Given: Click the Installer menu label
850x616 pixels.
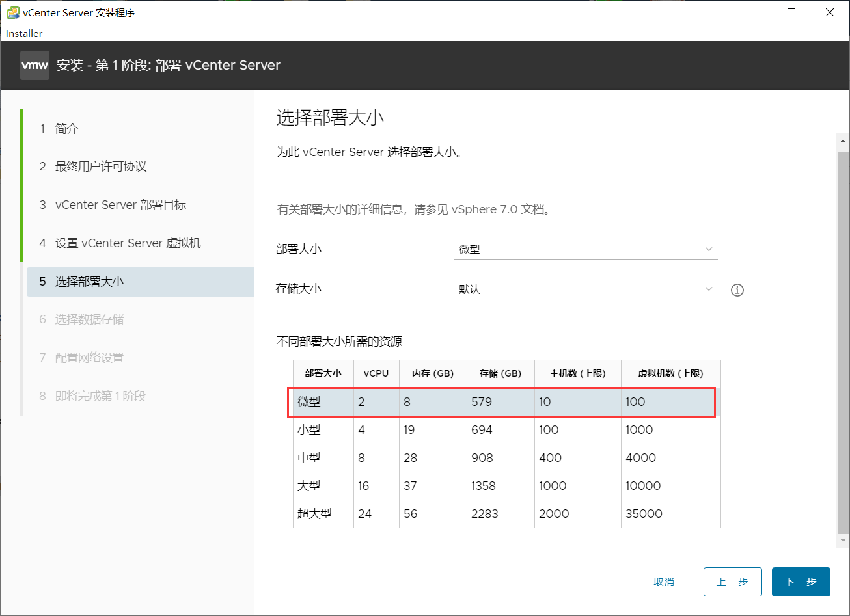Looking at the screenshot, I should pyautogui.click(x=24, y=33).
